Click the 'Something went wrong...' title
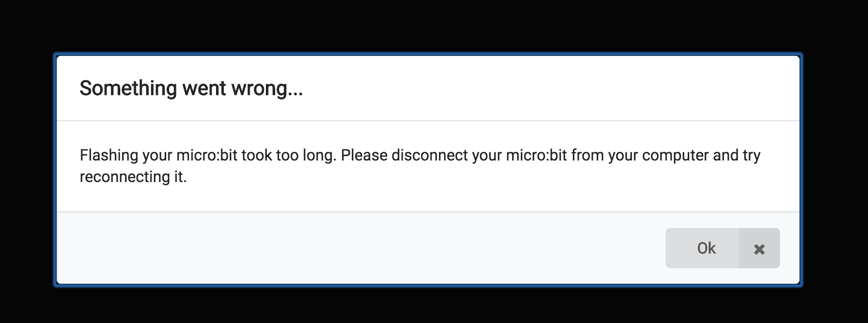The height and width of the screenshot is (323, 868). 192,89
